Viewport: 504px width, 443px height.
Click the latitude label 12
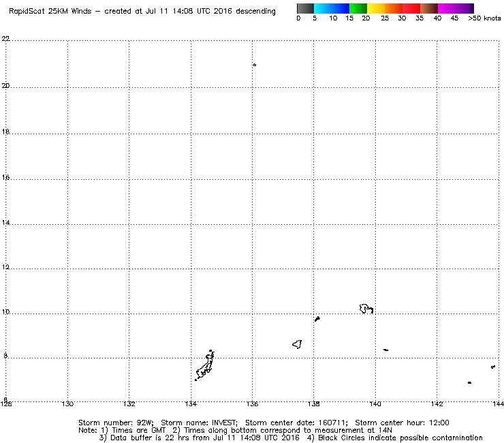click(5, 267)
